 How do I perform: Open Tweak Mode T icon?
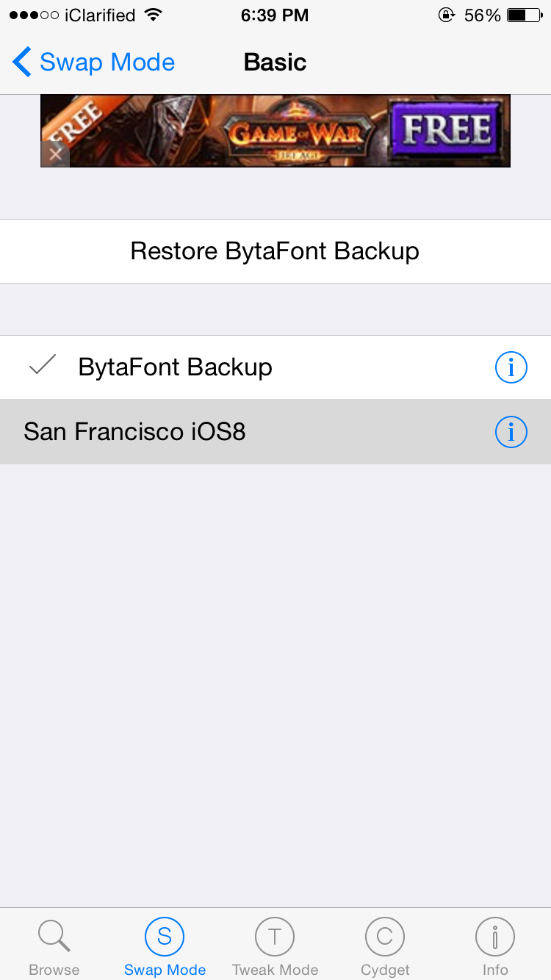coord(275,937)
